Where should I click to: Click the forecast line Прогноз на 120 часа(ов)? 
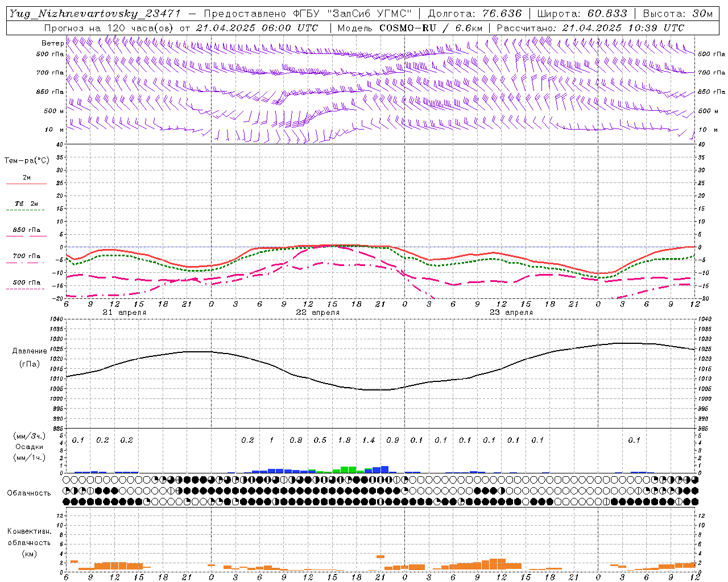pos(109,28)
